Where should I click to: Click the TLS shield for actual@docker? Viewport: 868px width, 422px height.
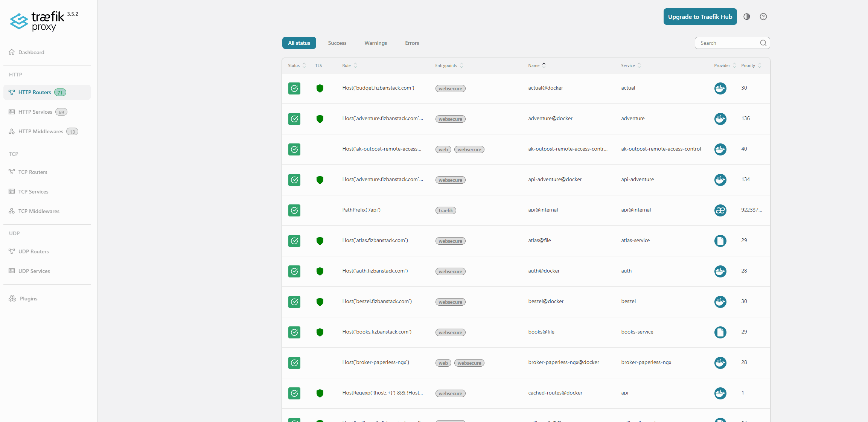coord(320,88)
